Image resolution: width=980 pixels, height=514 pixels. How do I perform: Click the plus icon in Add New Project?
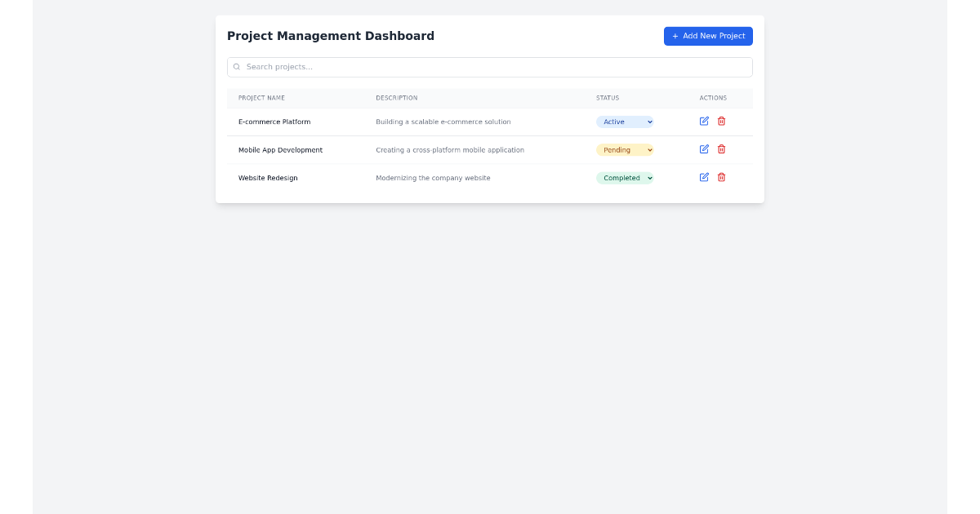675,36
